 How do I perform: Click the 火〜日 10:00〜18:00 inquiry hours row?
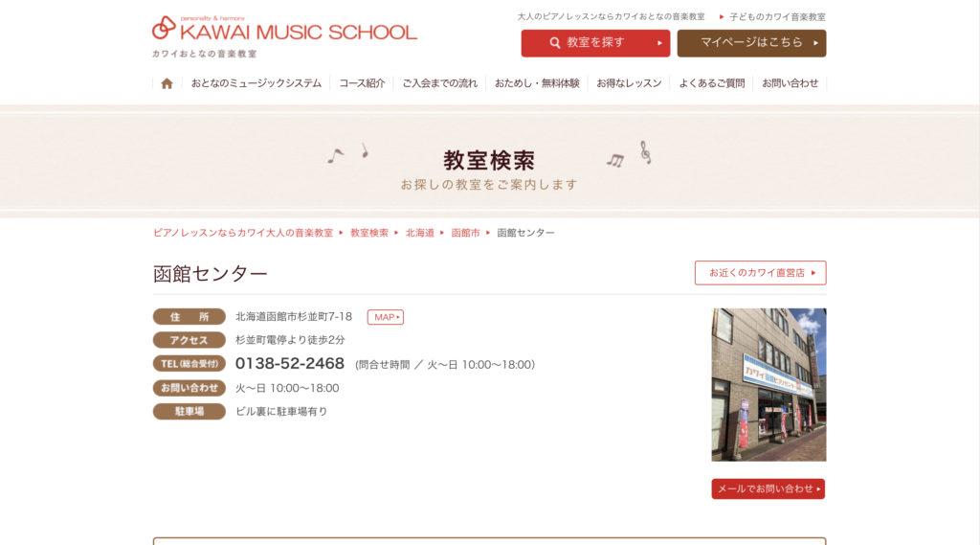click(287, 388)
